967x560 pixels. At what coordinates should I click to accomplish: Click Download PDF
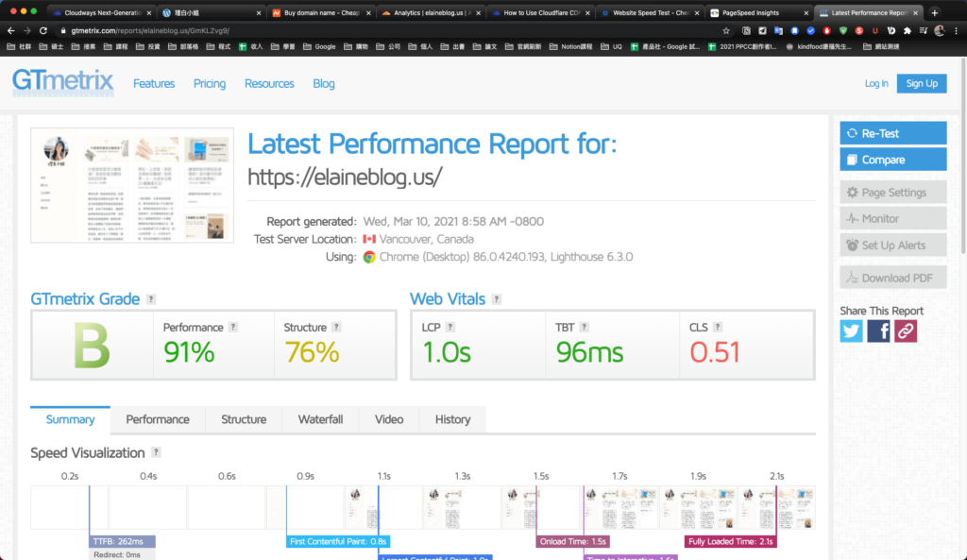[893, 278]
